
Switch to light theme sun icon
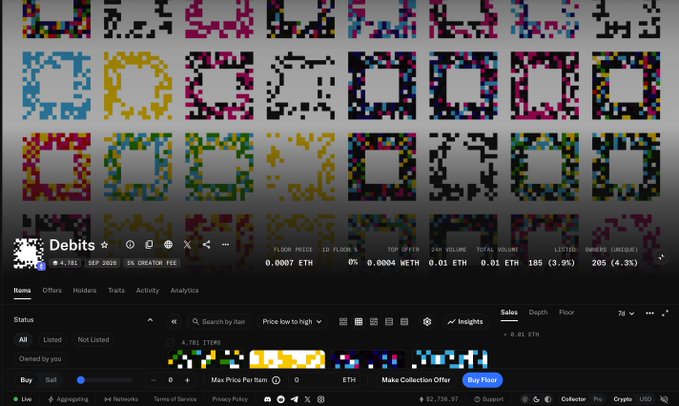pos(524,399)
